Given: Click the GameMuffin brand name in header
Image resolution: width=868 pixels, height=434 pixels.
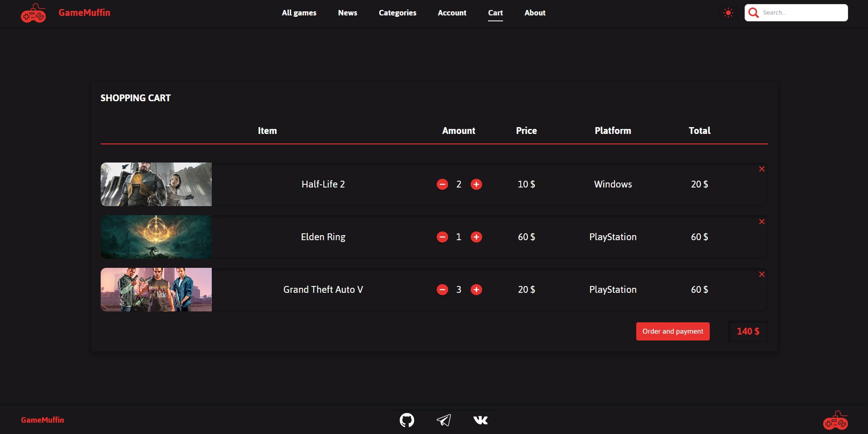Looking at the screenshot, I should tap(84, 13).
